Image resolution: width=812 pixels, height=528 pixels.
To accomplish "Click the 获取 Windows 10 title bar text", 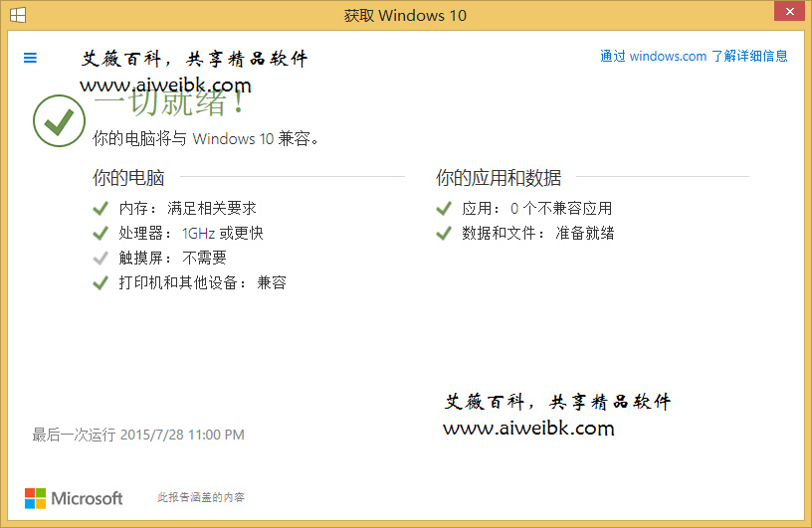I will pos(405,16).
